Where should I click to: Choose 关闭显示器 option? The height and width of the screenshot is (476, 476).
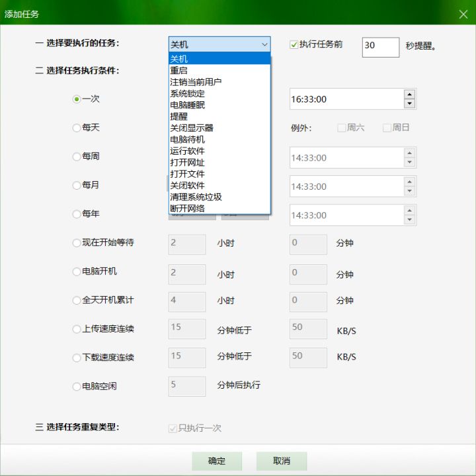pos(219,128)
